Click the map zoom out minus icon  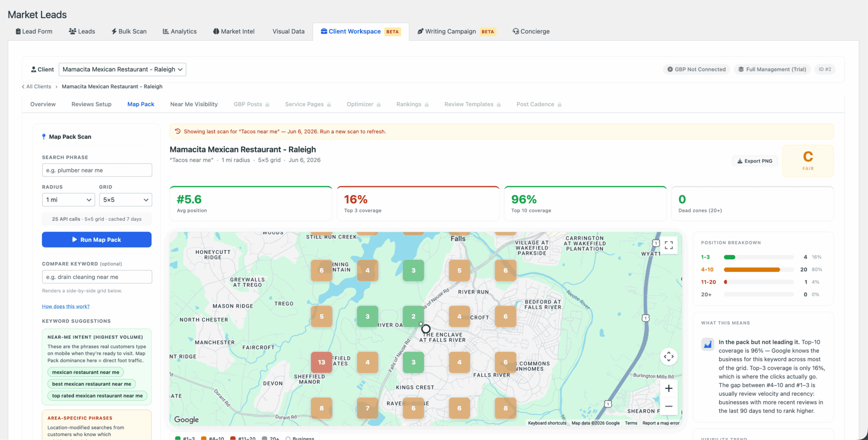tap(669, 406)
